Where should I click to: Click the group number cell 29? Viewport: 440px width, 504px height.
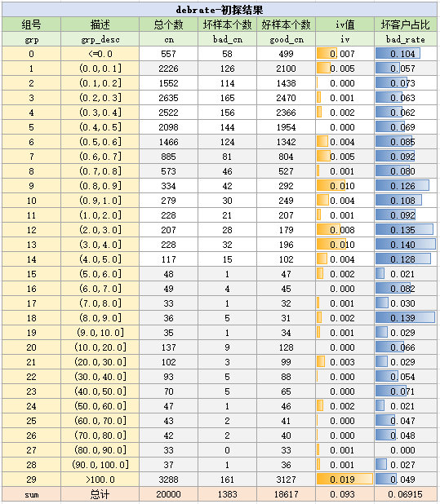coord(31,480)
